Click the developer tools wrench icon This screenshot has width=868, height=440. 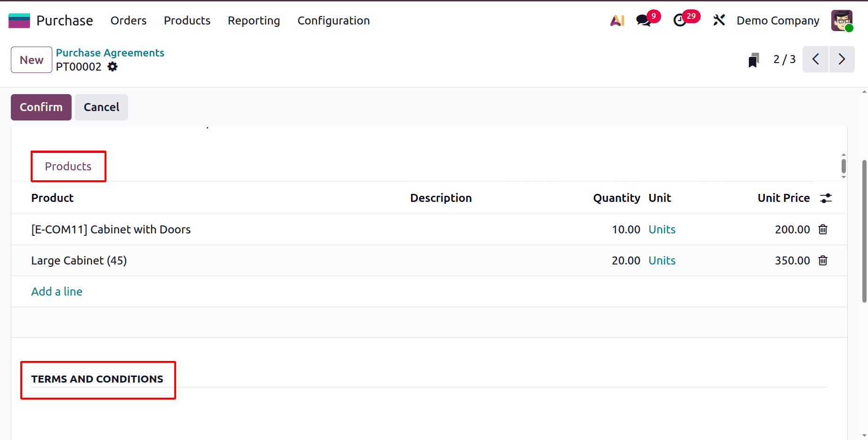[719, 20]
